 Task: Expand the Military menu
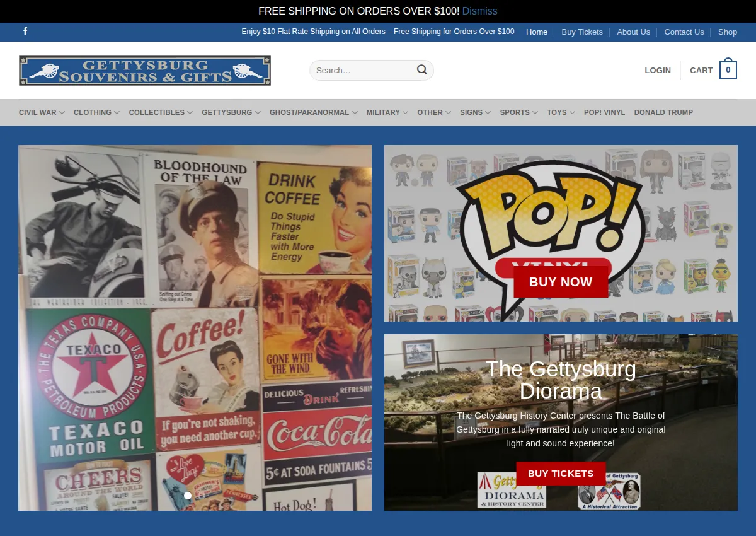pos(387,112)
